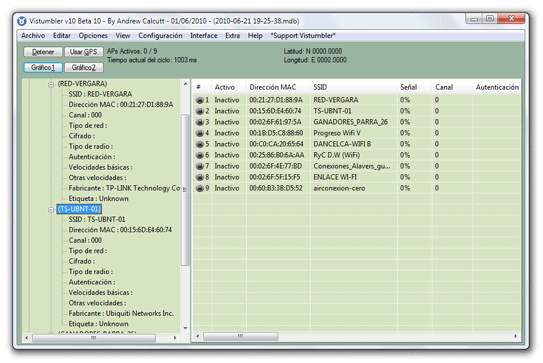The image size is (543, 363).
Task: Maximize the Vistumbler window
Action: tap(490, 19)
